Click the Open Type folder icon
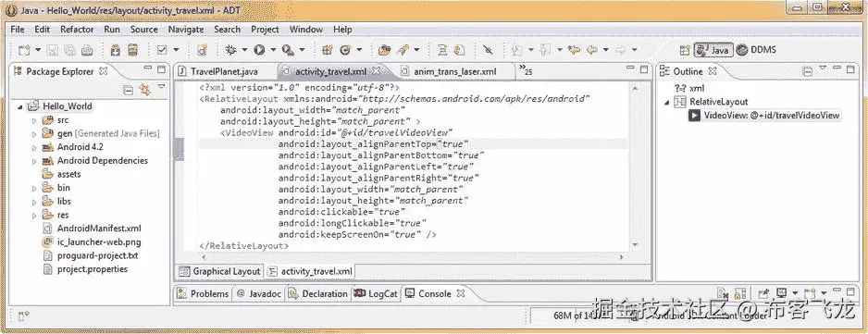The width and height of the screenshot is (868, 334). 384,50
